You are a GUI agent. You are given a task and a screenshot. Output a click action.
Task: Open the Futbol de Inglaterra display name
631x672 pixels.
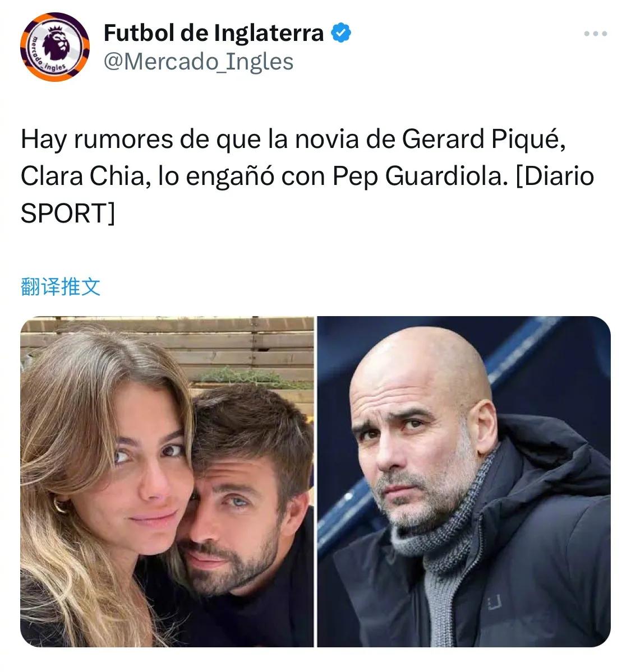(x=214, y=33)
